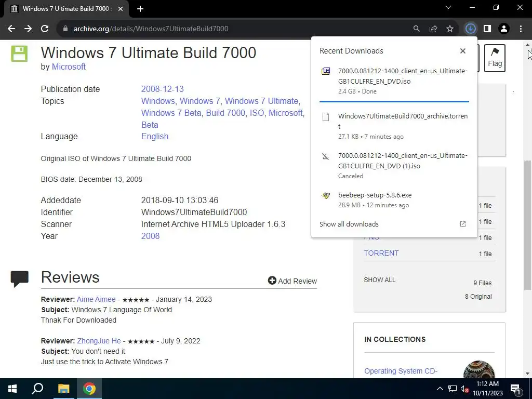This screenshot has height=399, width=532.
Task: Click the 8 Original files link
Action: 478,297
